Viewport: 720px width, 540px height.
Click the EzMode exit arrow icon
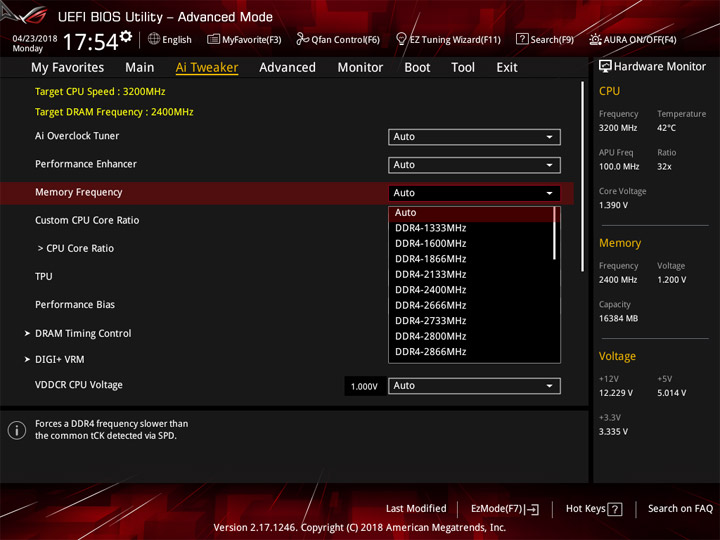coord(532,509)
